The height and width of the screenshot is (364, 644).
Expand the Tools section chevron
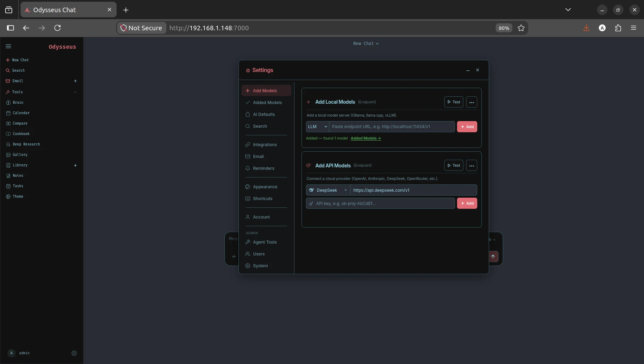pos(75,92)
